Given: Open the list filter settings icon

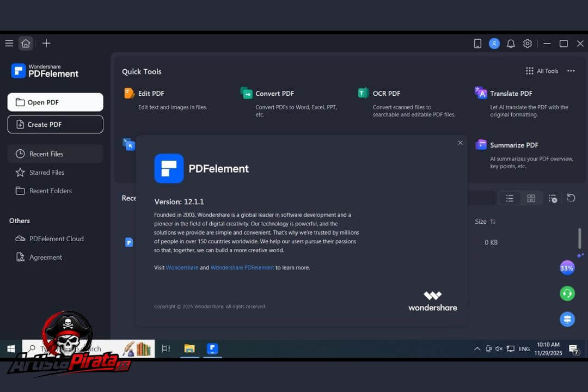Looking at the screenshot, I should tap(553, 198).
